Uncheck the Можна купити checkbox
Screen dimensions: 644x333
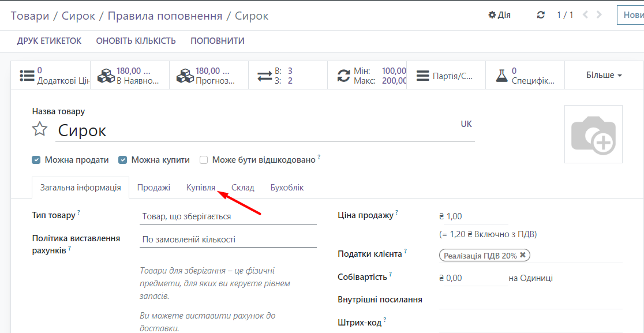[123, 160]
